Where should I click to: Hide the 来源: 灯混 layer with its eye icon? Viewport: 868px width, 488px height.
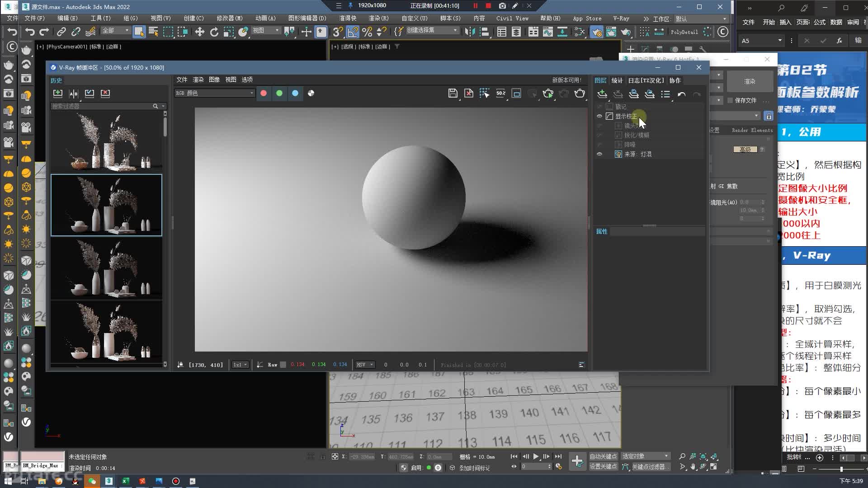click(x=599, y=154)
